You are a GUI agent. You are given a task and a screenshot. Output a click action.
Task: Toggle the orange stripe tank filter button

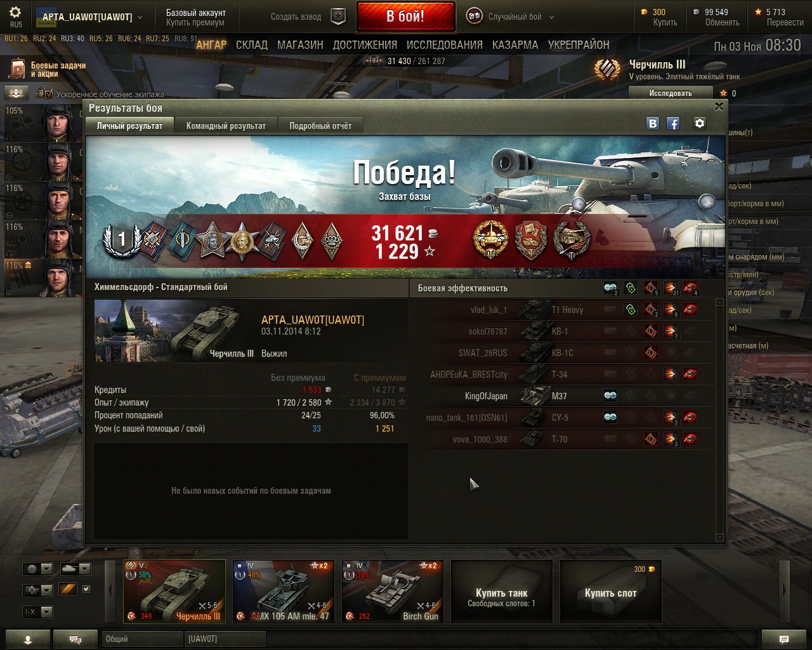(68, 589)
